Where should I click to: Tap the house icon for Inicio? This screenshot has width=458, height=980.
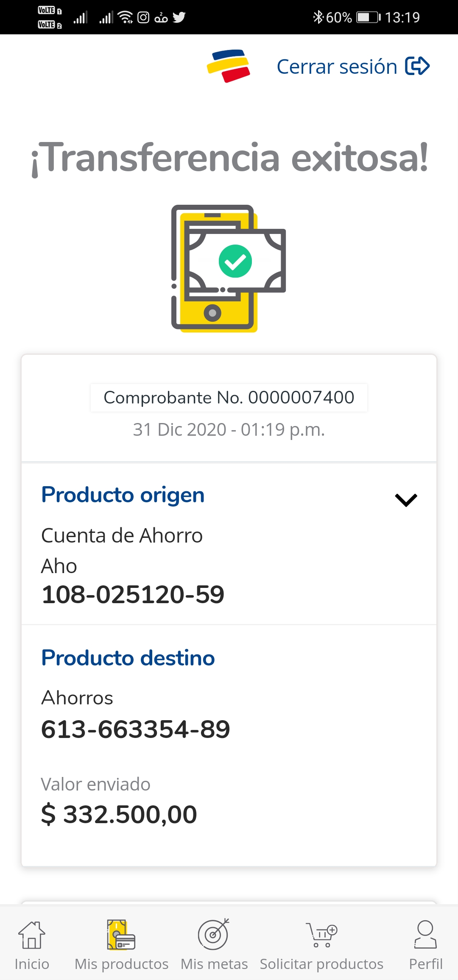click(32, 935)
